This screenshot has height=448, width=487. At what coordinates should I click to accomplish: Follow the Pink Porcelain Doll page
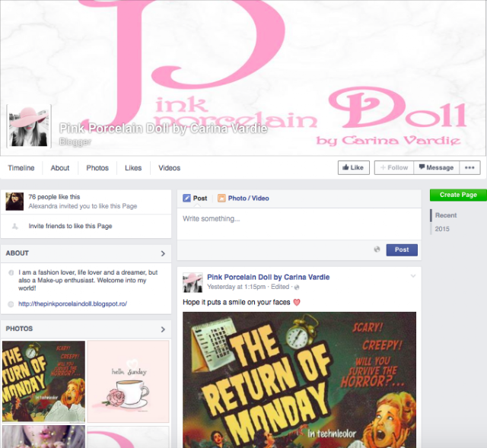(394, 167)
